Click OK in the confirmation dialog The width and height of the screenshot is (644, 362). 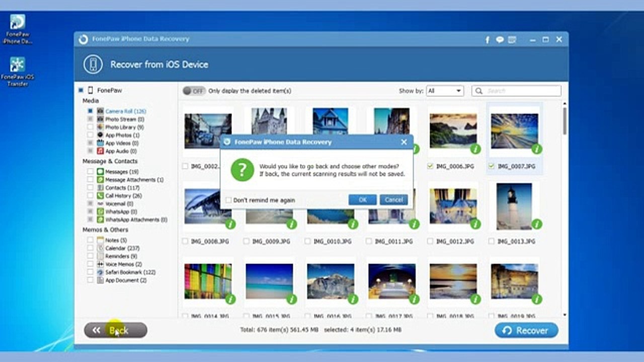pyautogui.click(x=363, y=200)
